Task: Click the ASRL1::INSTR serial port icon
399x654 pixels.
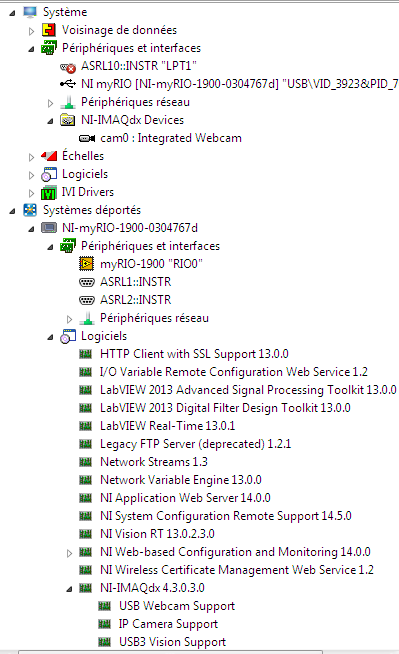Action: point(87,282)
